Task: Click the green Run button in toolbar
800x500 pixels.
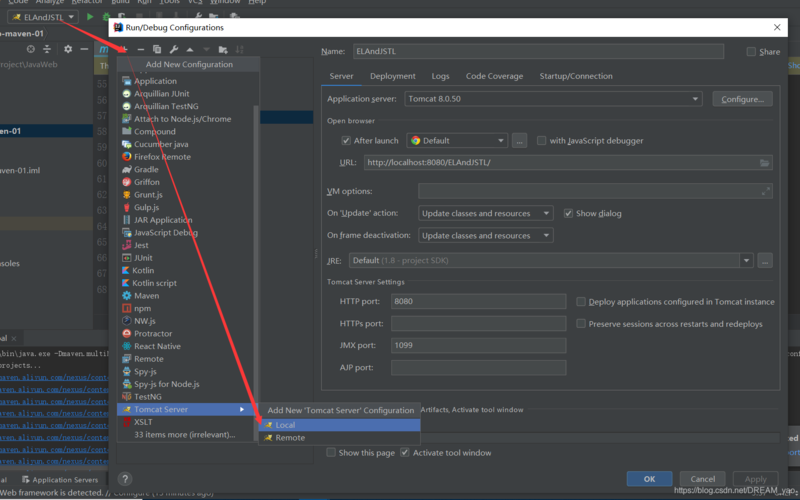Action: coord(90,17)
